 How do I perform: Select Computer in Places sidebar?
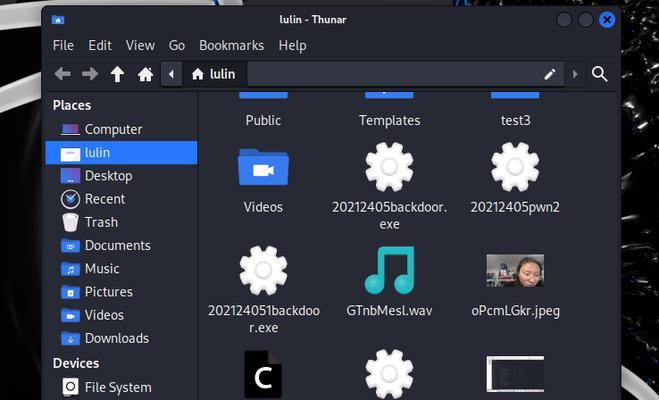pos(121,129)
